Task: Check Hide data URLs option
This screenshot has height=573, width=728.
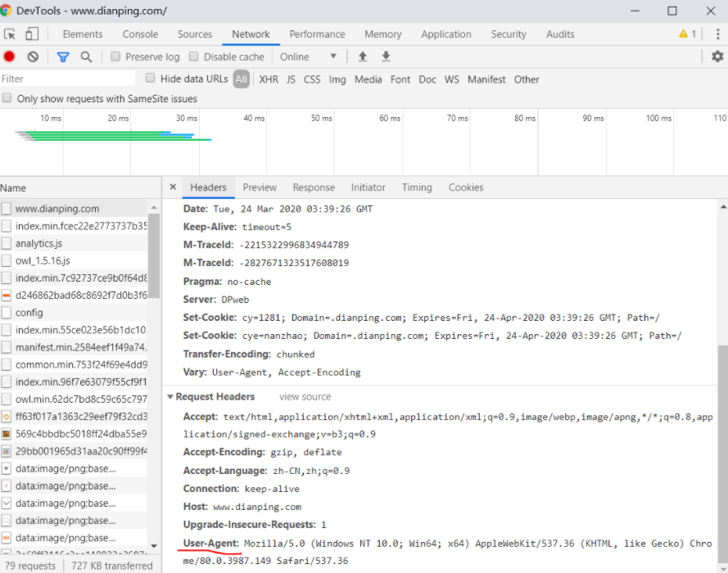Action: (150, 78)
